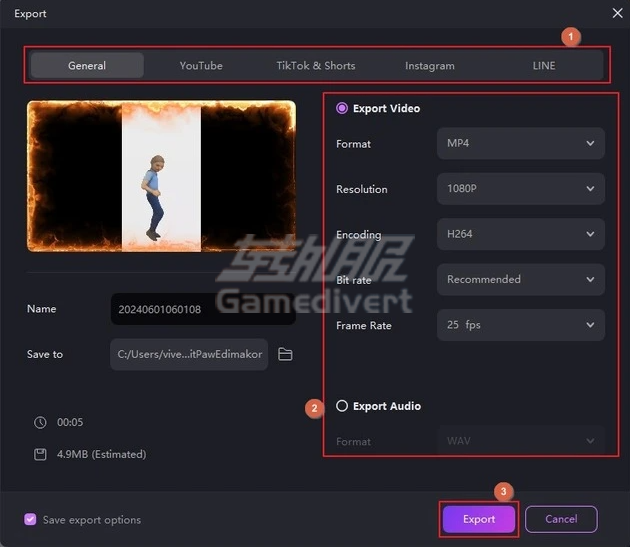Screen dimensions: 630x547
Task: Click the purple Export button
Action: (479, 519)
